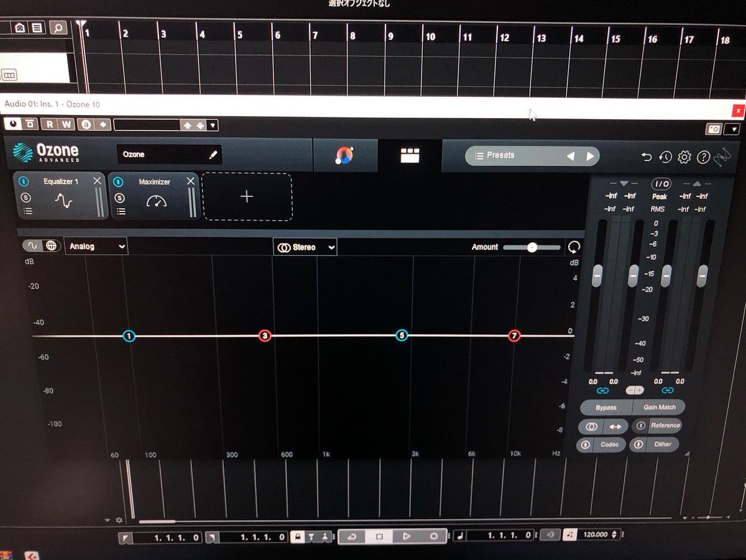
Task: Enable the Read automation R button
Action: click(48, 124)
